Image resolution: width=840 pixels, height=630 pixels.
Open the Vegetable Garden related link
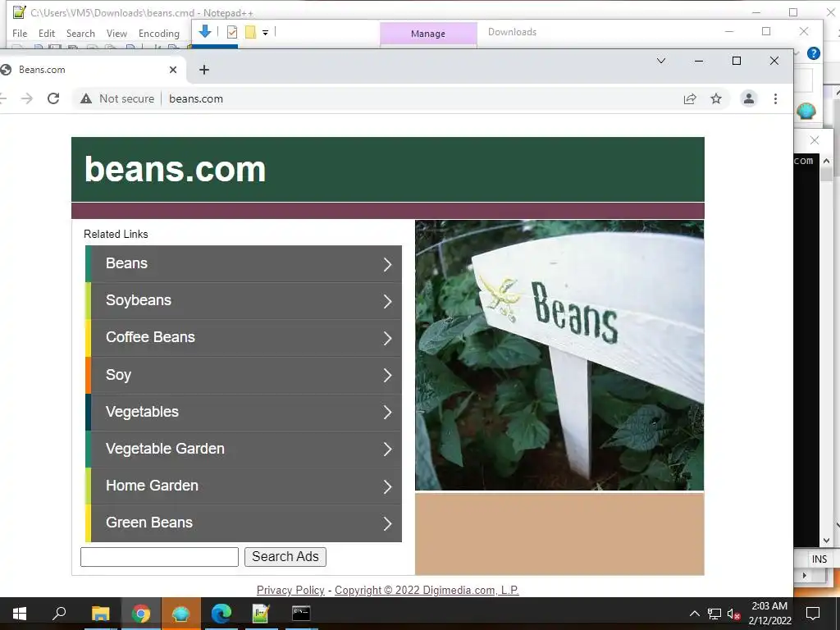pyautogui.click(x=243, y=449)
